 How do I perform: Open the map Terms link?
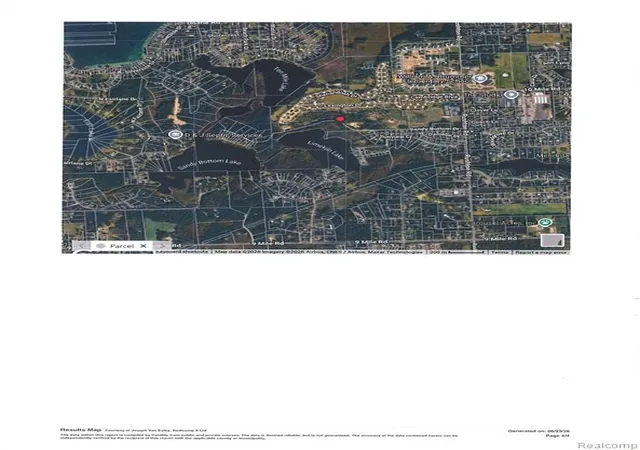pyautogui.click(x=500, y=252)
